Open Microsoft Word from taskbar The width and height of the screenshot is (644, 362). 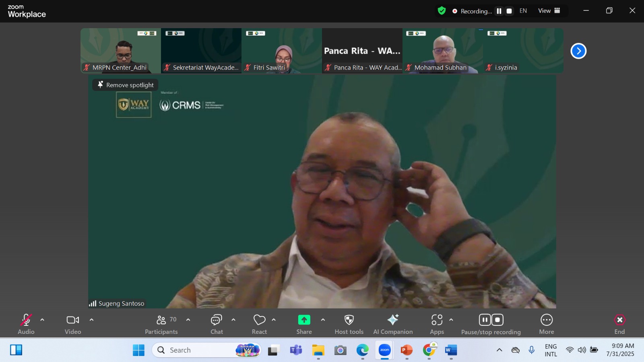451,350
